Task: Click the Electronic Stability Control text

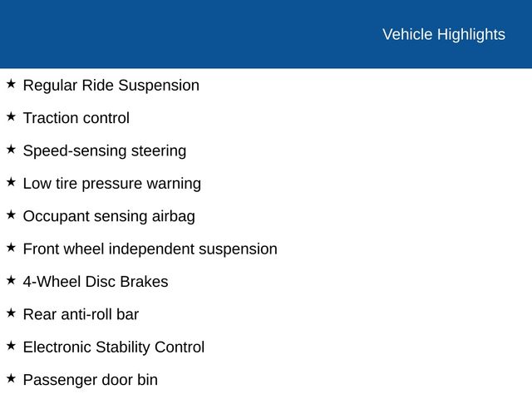Action: 114,347
